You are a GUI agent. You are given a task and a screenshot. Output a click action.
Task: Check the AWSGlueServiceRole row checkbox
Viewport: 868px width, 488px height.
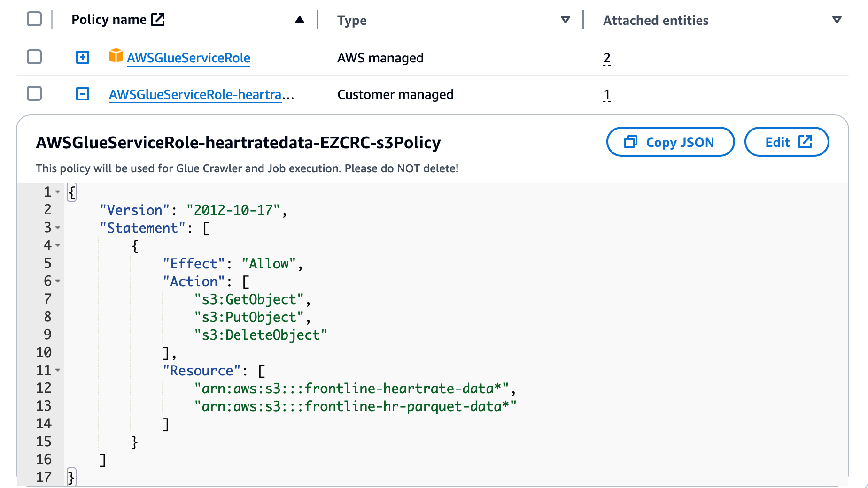coord(34,57)
